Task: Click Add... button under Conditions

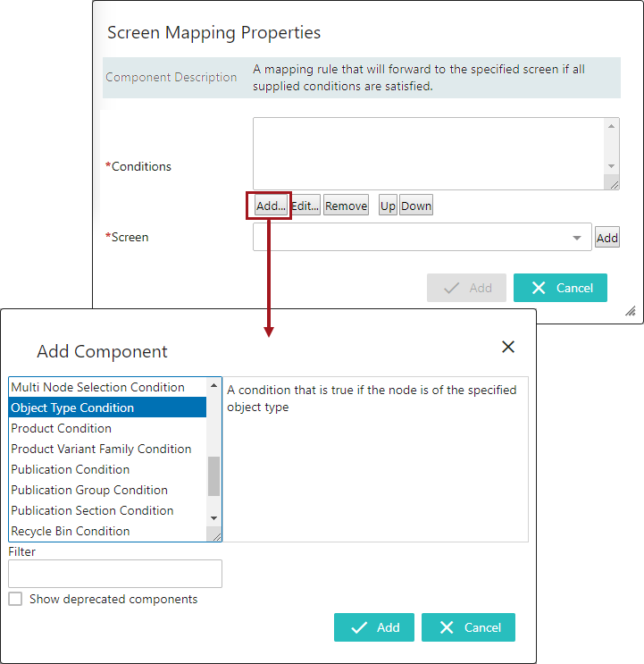Action: (x=270, y=206)
